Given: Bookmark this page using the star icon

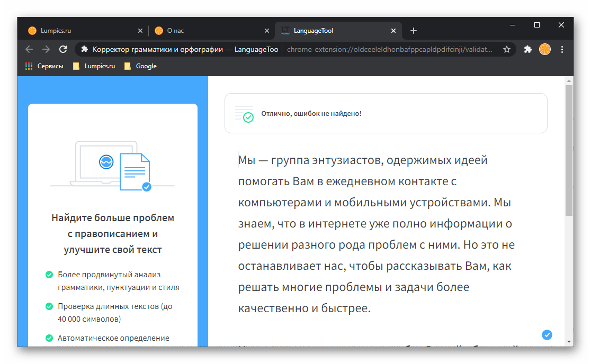Looking at the screenshot, I should [x=507, y=49].
